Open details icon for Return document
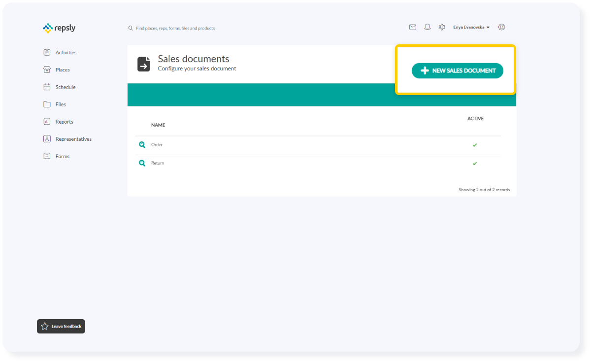Image resolution: width=592 pixels, height=364 pixels. [142, 163]
